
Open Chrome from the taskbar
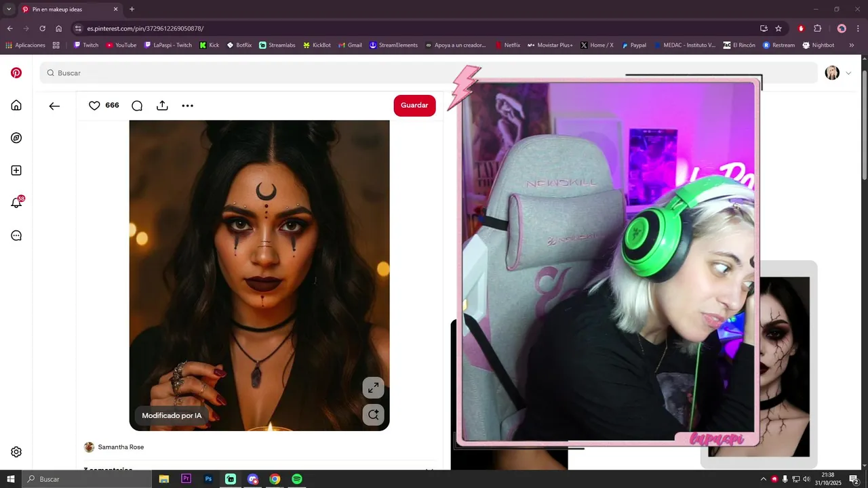pos(275,479)
